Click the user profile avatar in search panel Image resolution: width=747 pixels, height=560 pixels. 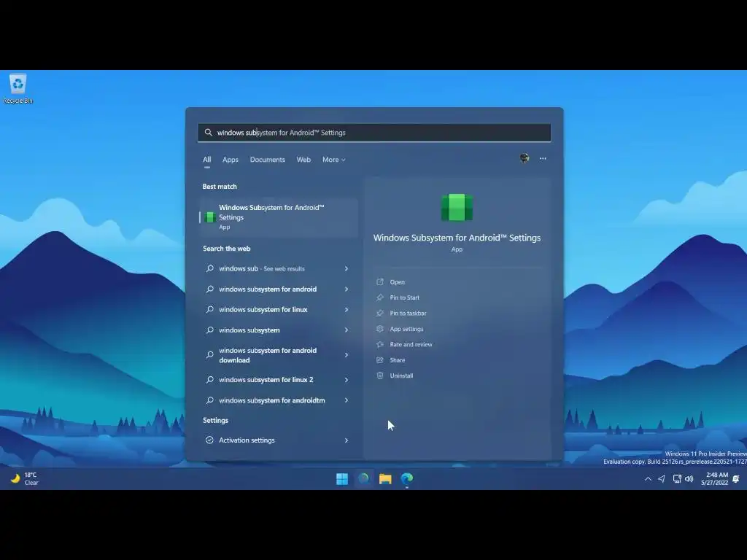coord(524,158)
